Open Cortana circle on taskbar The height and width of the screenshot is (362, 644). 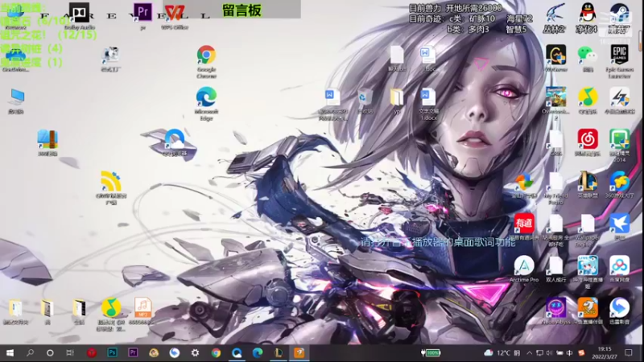[50, 353]
